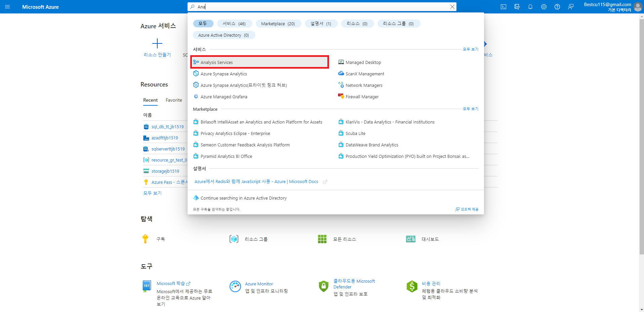
Task: Open 모든 리소스 grid icon
Action: click(x=322, y=239)
